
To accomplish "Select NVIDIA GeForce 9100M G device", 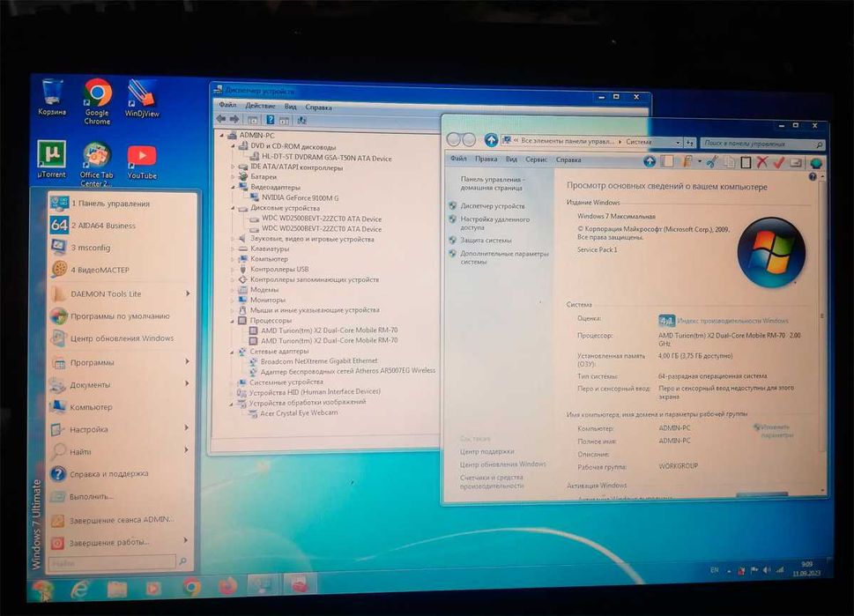I will click(300, 197).
